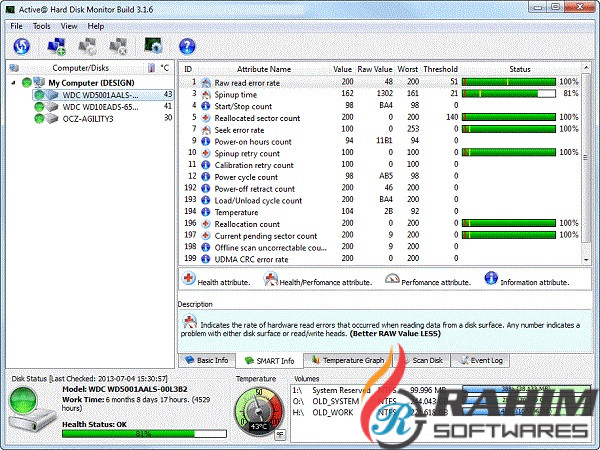
Task: Sort by the Threshold column header
Action: [x=440, y=69]
